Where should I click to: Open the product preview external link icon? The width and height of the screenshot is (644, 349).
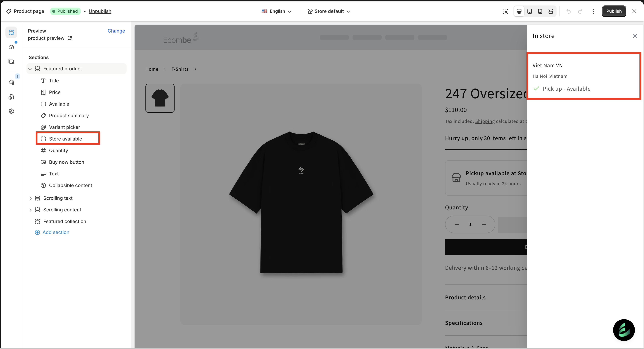point(70,38)
